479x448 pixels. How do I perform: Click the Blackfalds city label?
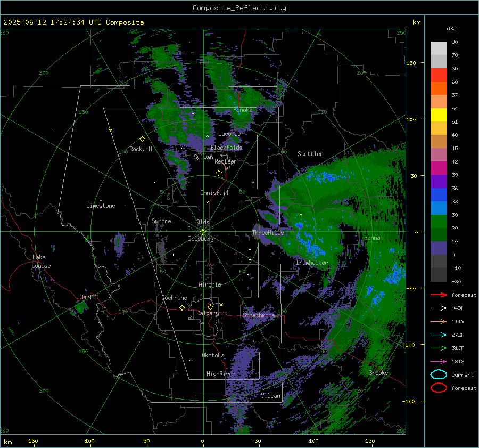pos(226,148)
